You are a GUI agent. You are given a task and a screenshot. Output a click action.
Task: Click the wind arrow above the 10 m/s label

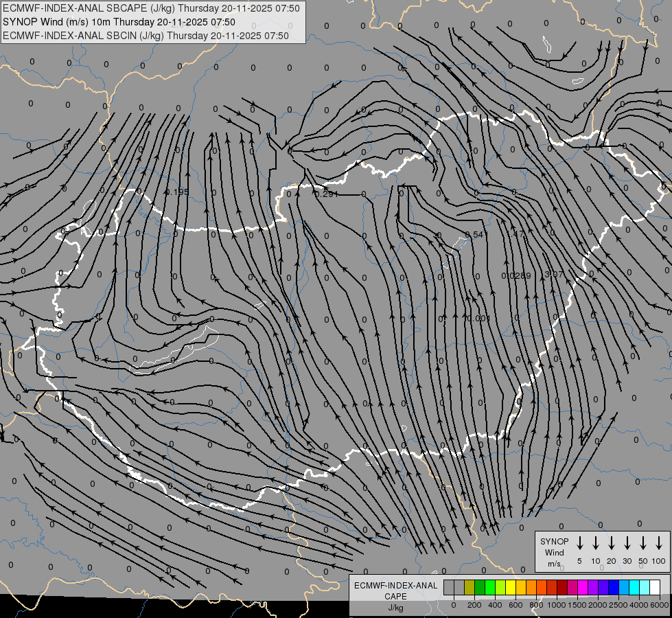(596, 543)
